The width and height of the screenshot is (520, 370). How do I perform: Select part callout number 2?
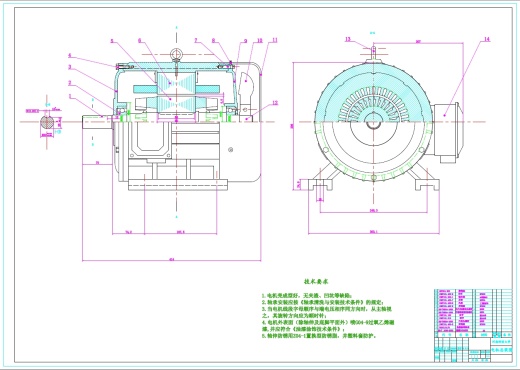click(70, 83)
